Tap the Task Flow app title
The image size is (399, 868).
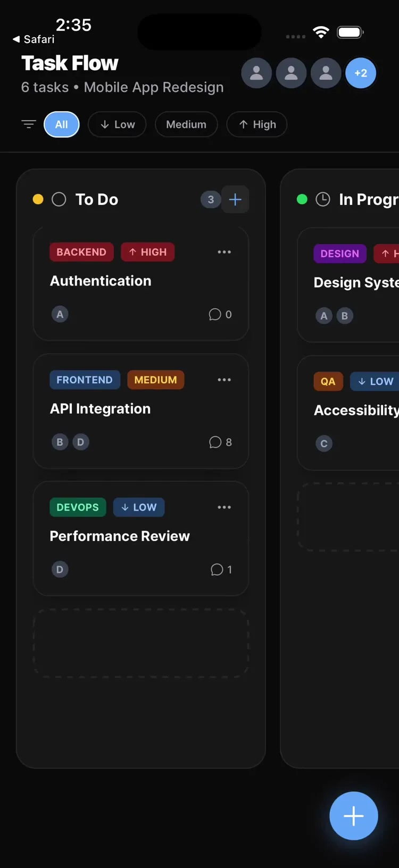tap(70, 63)
